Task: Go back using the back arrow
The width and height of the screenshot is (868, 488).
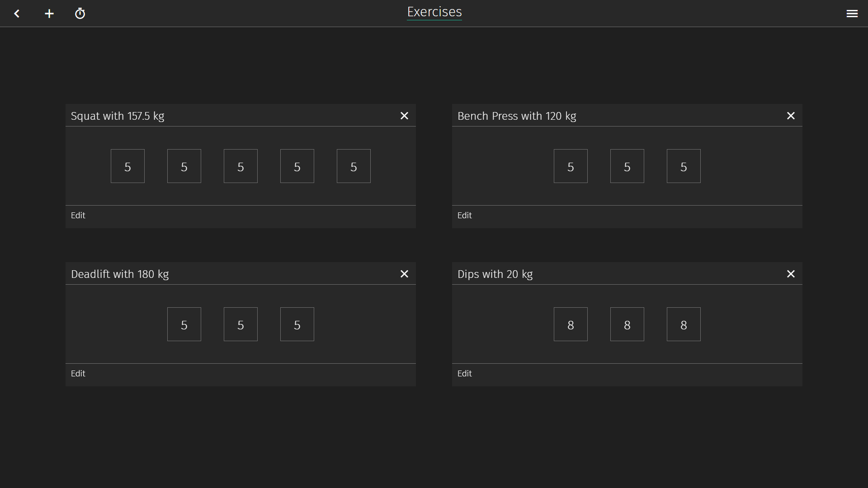Action: (x=17, y=14)
